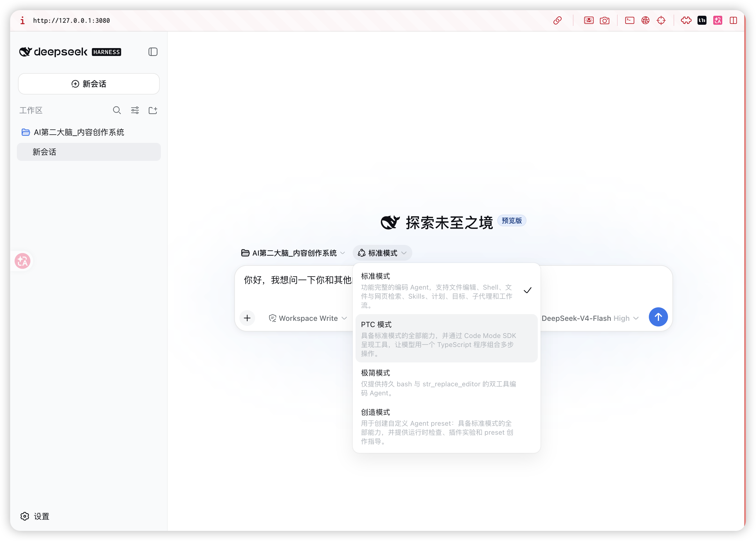756x541 pixels.
Task: Select 极简模式 from the mode menu
Action: tap(446, 382)
